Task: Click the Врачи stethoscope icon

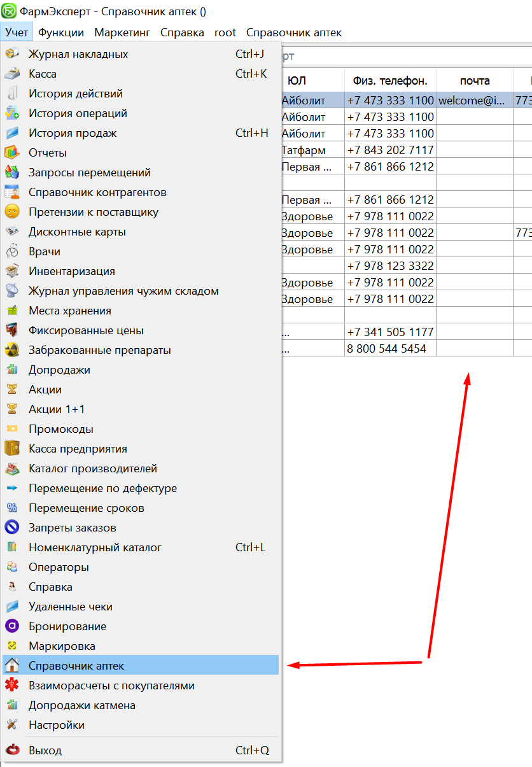Action: 12,251
